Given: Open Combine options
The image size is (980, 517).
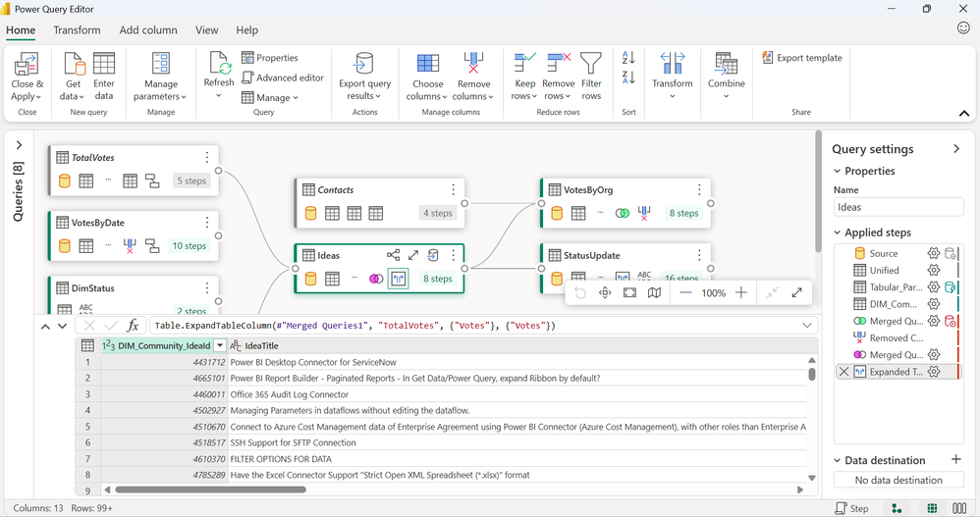Looking at the screenshot, I should [x=727, y=75].
